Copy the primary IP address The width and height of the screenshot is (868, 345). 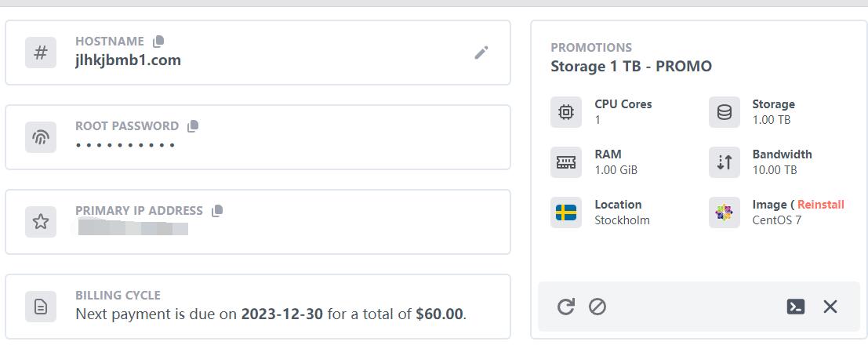(217, 210)
